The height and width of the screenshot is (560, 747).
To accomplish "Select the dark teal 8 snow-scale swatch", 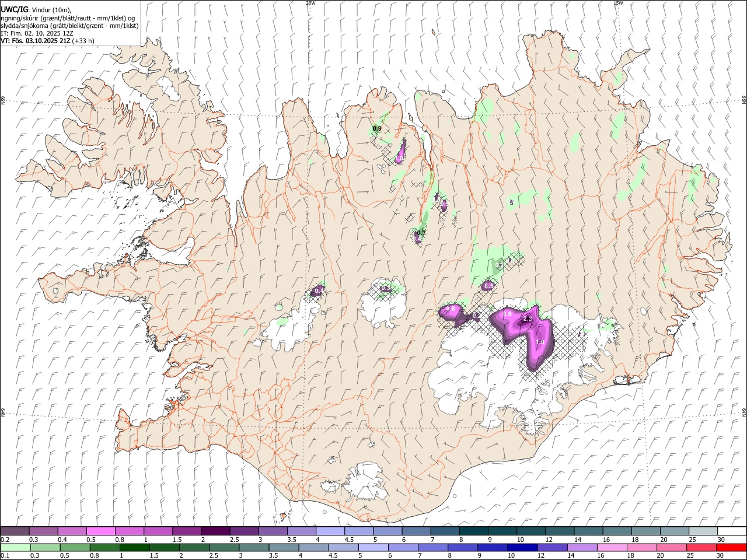I will click(x=473, y=531).
